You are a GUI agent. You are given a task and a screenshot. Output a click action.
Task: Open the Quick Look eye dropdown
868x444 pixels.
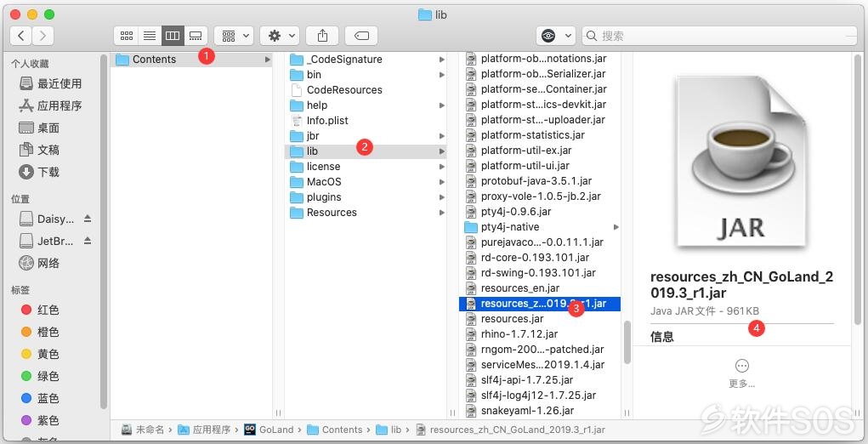[556, 36]
